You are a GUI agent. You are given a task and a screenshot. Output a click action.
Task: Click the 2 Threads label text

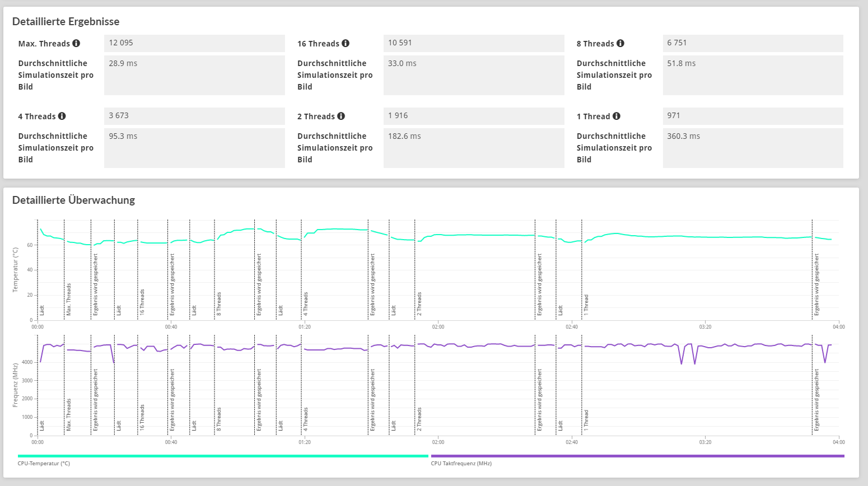pyautogui.click(x=316, y=116)
